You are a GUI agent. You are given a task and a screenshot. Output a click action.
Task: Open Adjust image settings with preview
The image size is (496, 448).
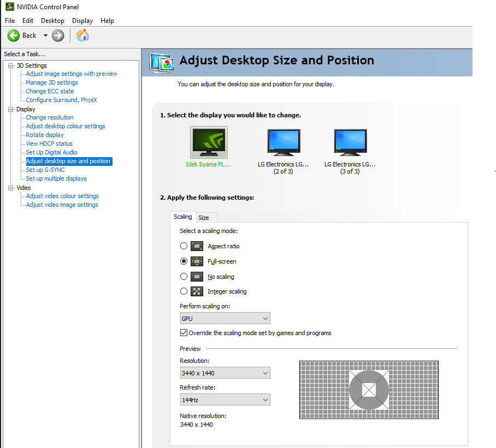(72, 74)
